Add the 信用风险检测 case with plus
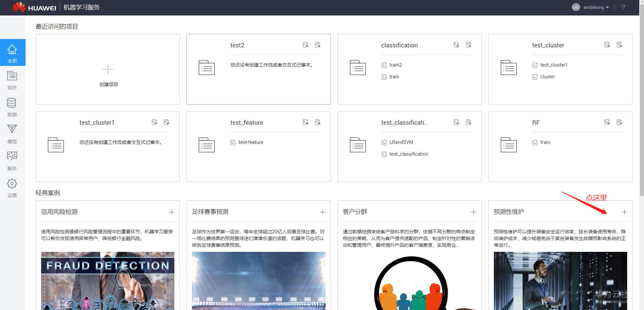This screenshot has height=310, width=644. 172,212
